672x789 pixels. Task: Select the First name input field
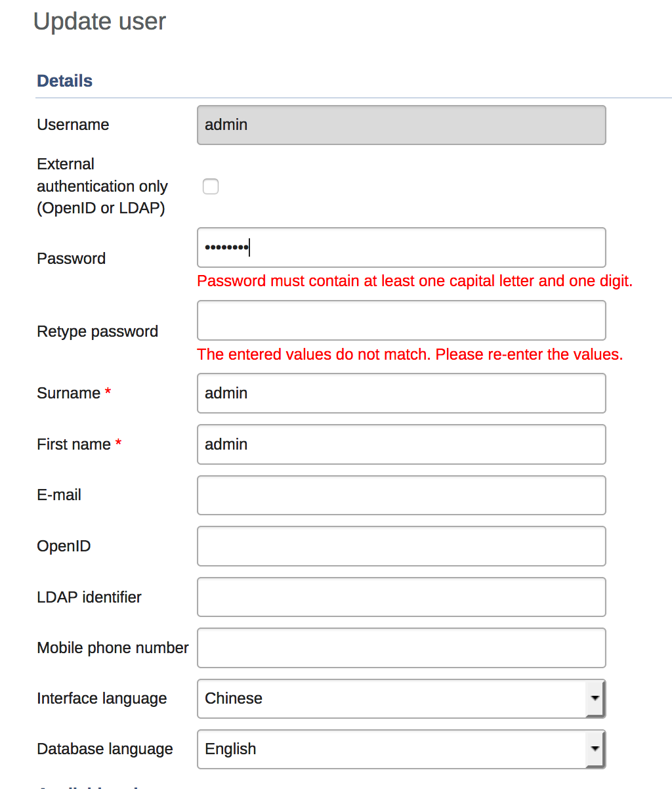tap(401, 444)
